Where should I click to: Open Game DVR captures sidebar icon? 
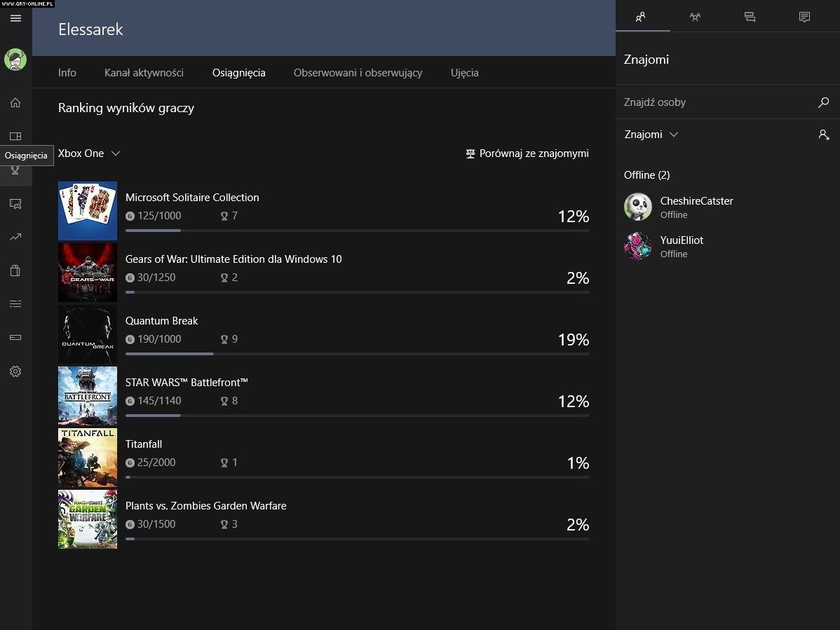pos(15,203)
